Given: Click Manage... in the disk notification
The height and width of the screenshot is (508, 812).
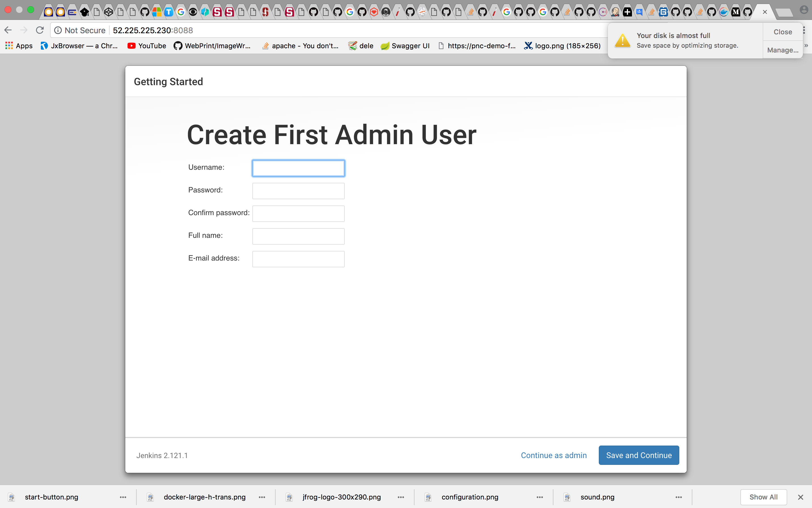Looking at the screenshot, I should pos(783,50).
